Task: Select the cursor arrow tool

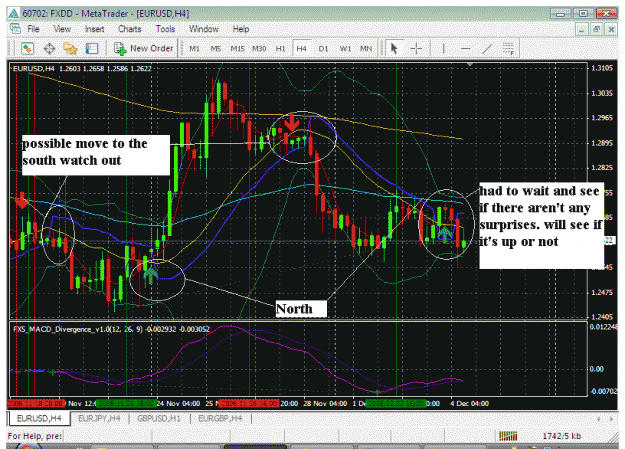Action: pyautogui.click(x=395, y=49)
